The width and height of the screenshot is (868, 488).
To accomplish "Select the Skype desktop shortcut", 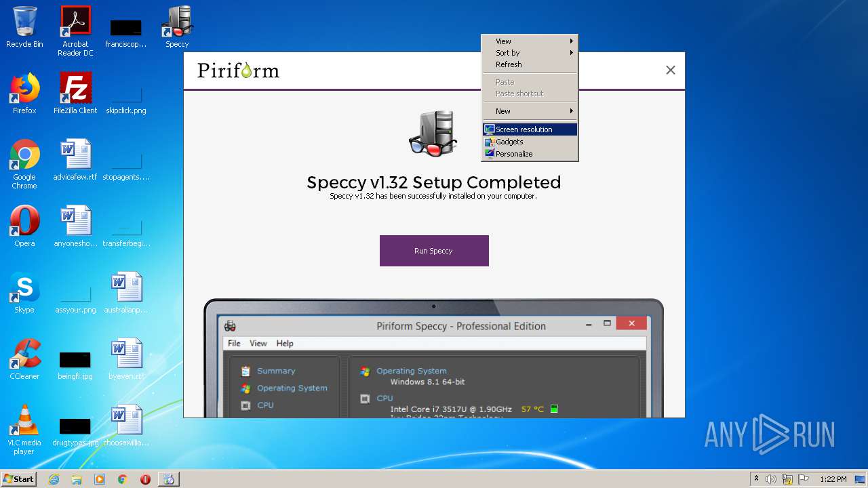I will tap(24, 293).
